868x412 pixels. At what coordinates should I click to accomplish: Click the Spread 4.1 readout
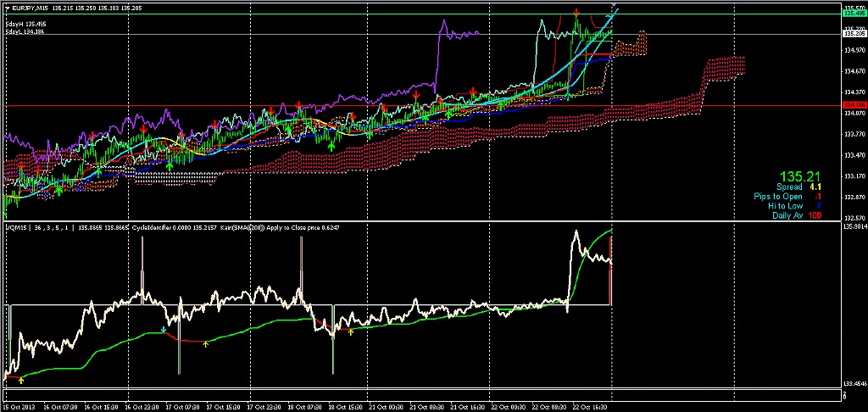tap(798, 187)
